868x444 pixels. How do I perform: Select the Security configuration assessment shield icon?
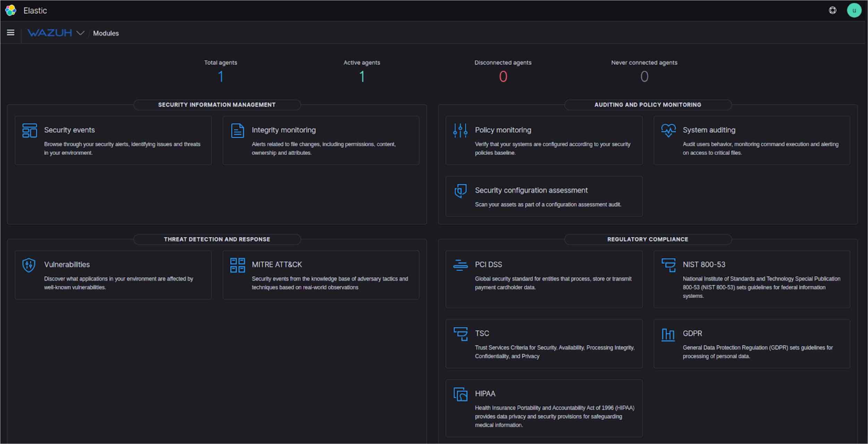click(460, 190)
